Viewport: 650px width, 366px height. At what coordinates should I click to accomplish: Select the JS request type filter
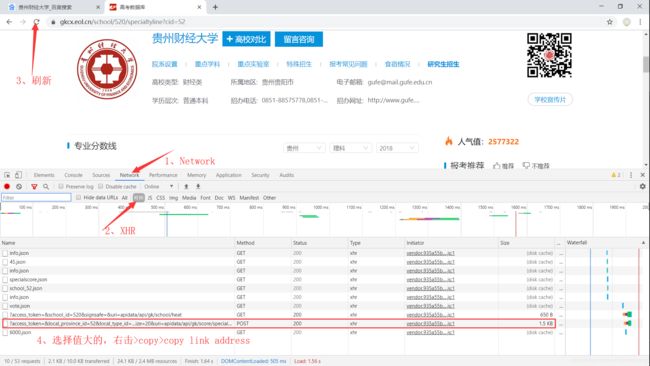(150, 198)
